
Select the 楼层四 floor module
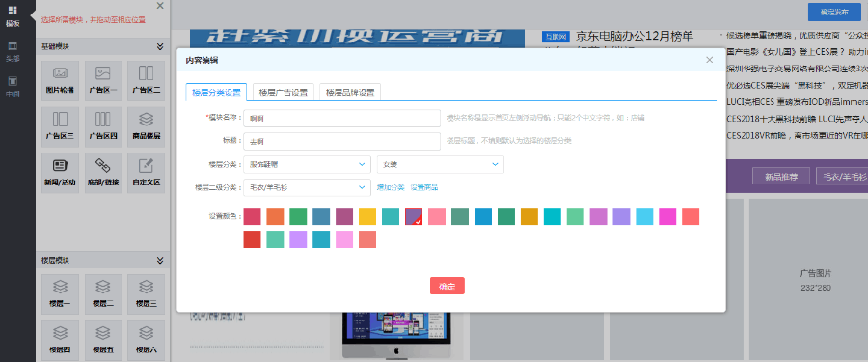pos(60,341)
